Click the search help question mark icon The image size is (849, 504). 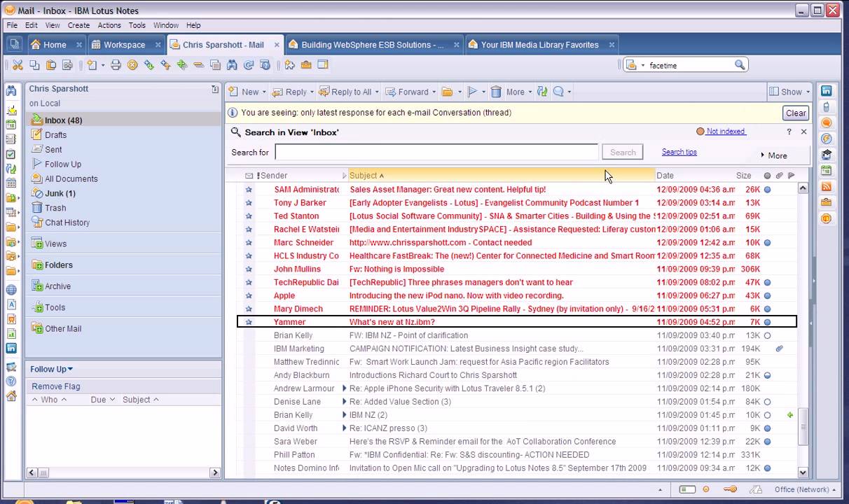[789, 132]
